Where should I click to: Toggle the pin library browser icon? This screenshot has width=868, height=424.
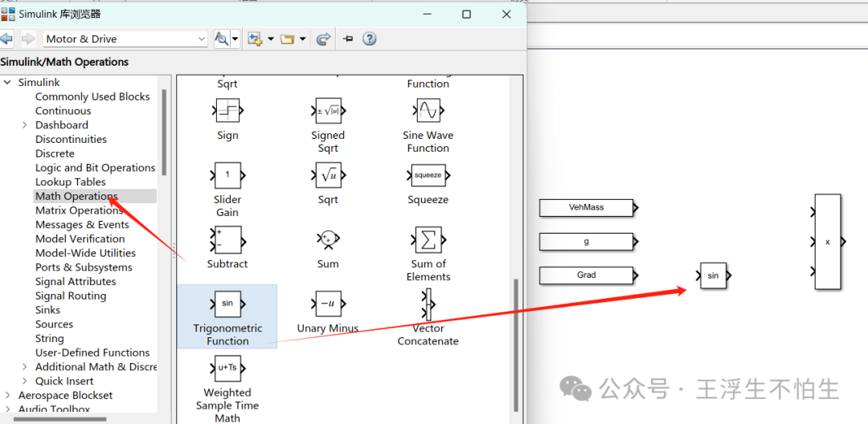[x=348, y=39]
